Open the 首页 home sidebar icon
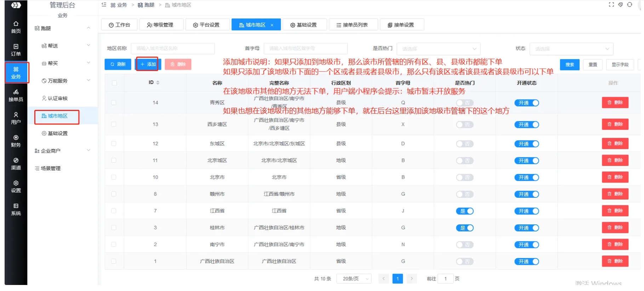Screen dimensions: 644x291 click(x=16, y=27)
